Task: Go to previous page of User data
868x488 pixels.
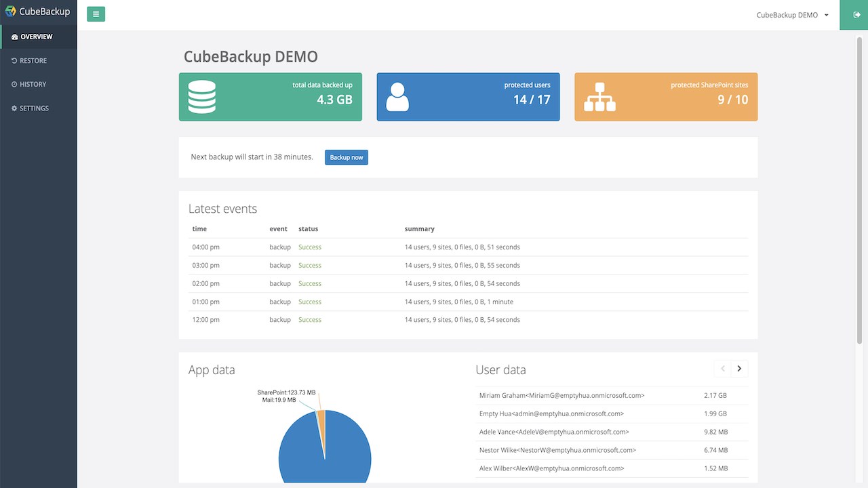Action: click(x=723, y=369)
